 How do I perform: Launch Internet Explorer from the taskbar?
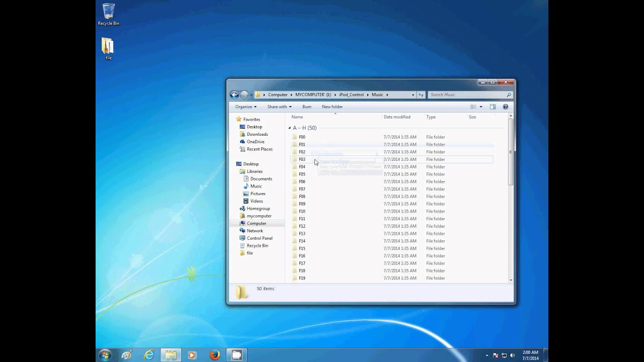coord(149,355)
